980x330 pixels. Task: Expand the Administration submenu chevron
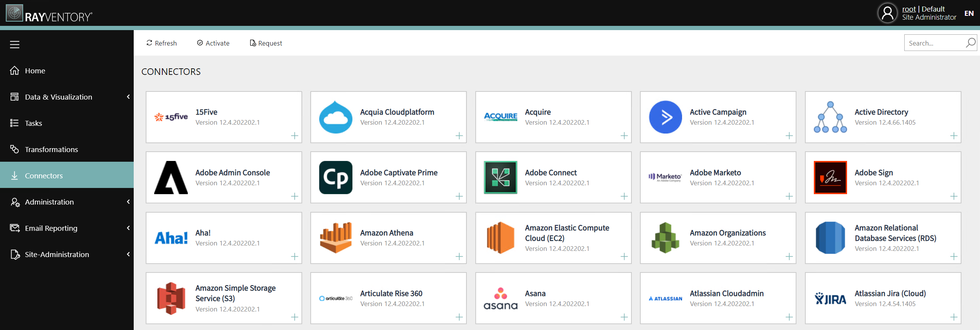[x=128, y=202]
